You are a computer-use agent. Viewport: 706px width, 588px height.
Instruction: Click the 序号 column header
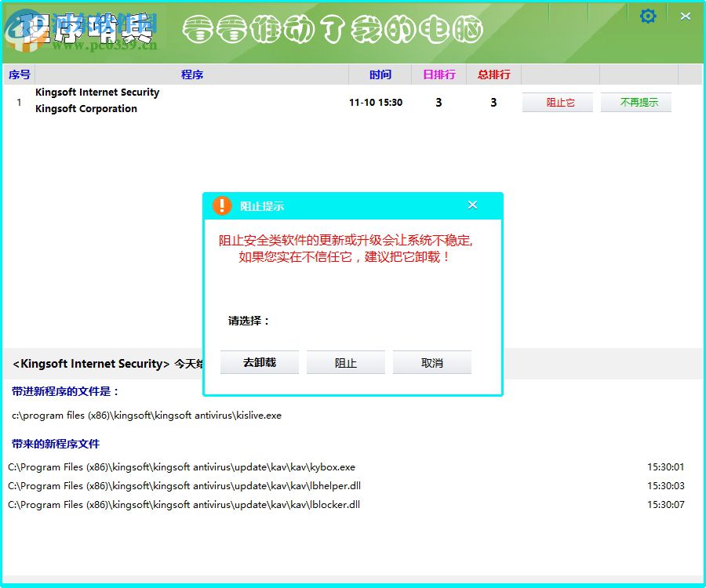pos(19,74)
